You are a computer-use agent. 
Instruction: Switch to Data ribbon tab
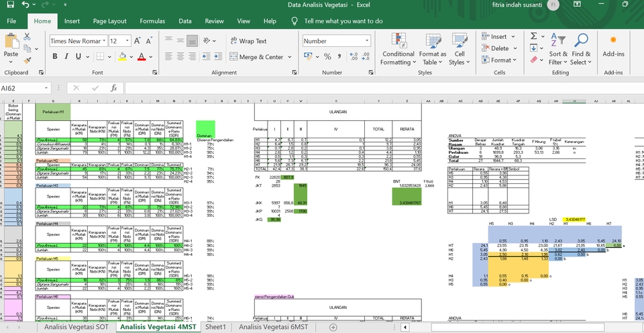point(185,21)
